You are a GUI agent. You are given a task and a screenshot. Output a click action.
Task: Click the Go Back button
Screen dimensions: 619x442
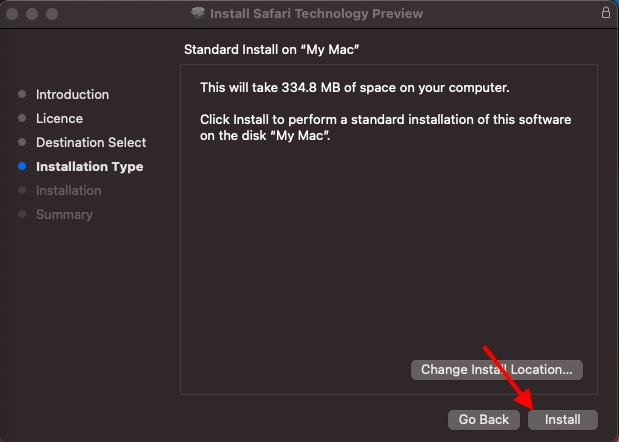(484, 420)
